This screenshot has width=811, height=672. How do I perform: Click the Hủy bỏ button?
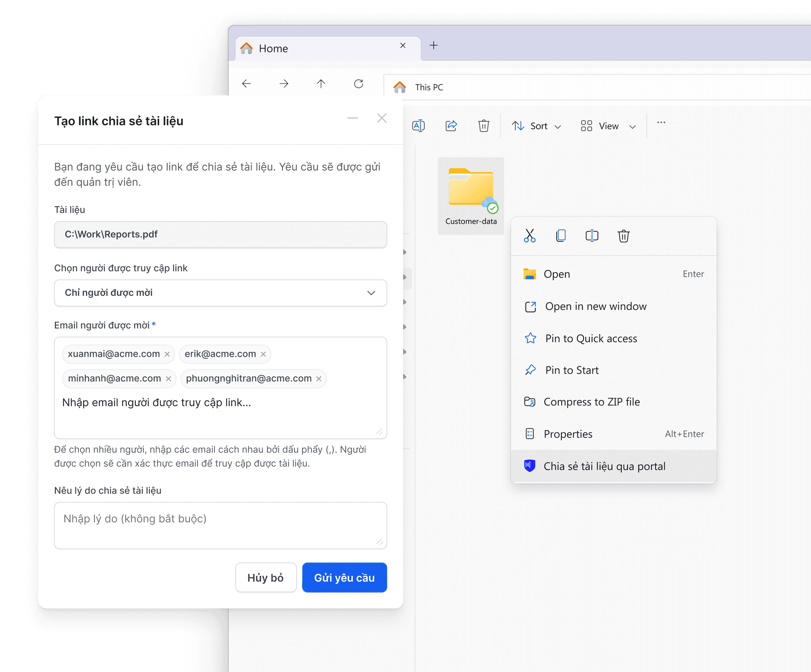point(266,577)
